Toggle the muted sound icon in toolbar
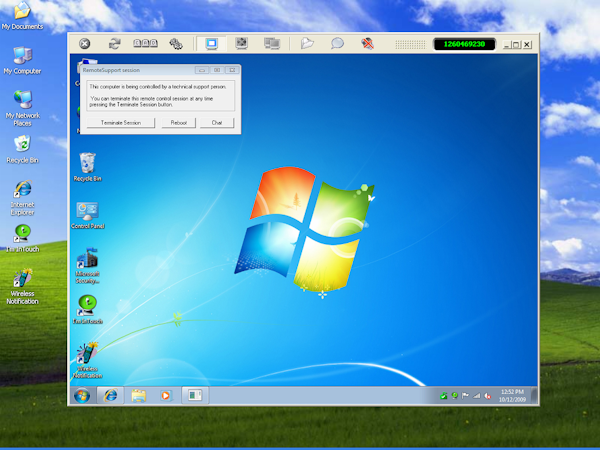This screenshot has height=450, width=600. coord(368,44)
